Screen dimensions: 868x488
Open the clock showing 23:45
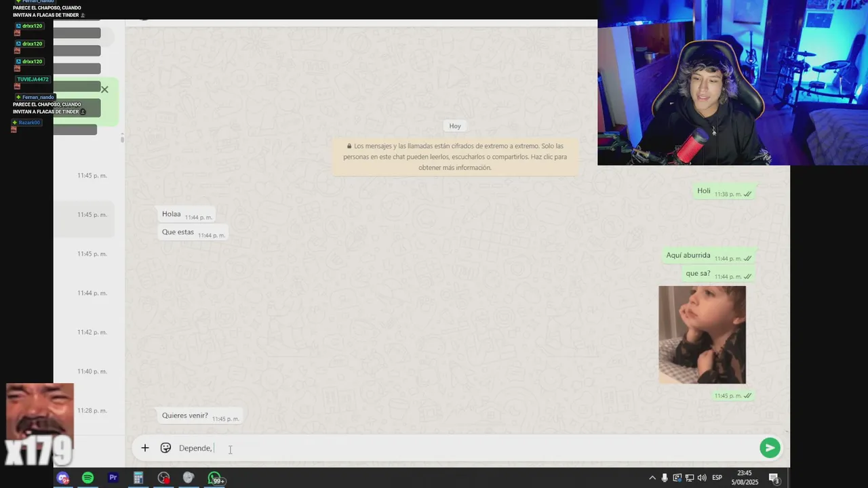click(x=744, y=478)
